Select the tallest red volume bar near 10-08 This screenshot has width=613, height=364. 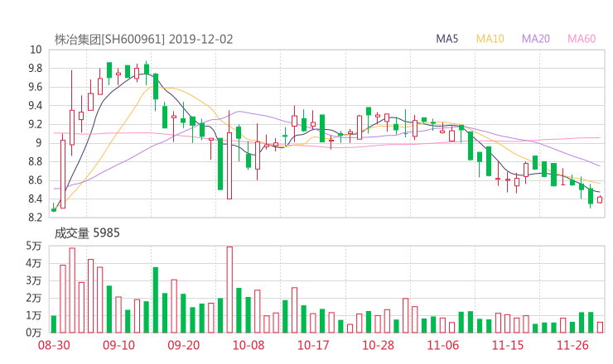point(229,290)
